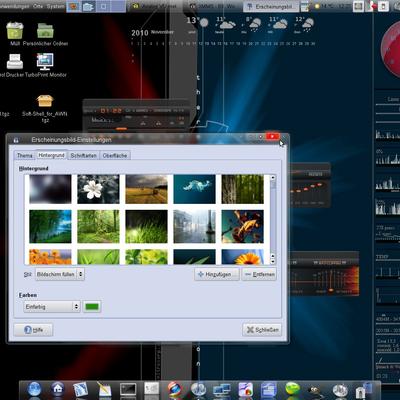Open the Anwendungen menu in top panel
The height and width of the screenshot is (400, 400).
pos(14,6)
